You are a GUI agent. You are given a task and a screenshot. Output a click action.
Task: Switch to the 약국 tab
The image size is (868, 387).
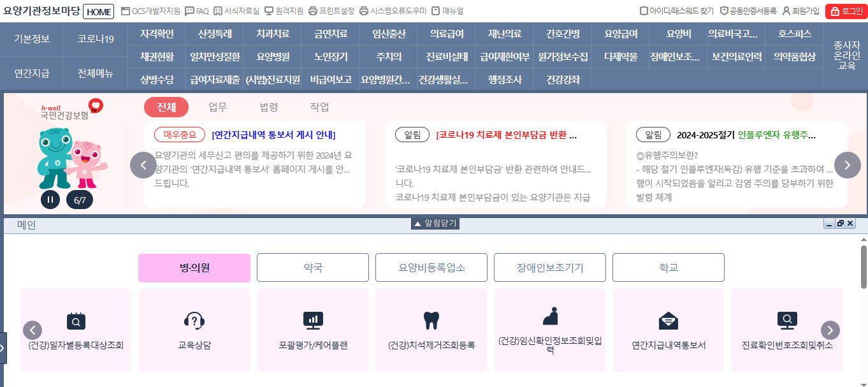[x=312, y=267]
